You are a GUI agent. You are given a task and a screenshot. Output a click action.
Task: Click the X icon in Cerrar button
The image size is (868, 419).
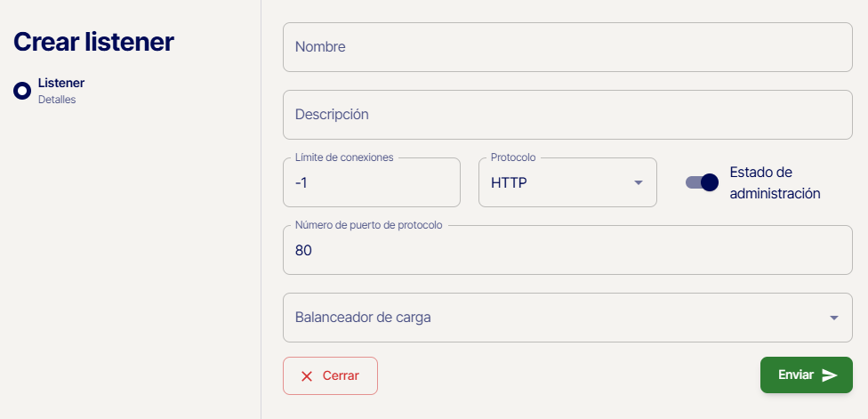pos(307,375)
